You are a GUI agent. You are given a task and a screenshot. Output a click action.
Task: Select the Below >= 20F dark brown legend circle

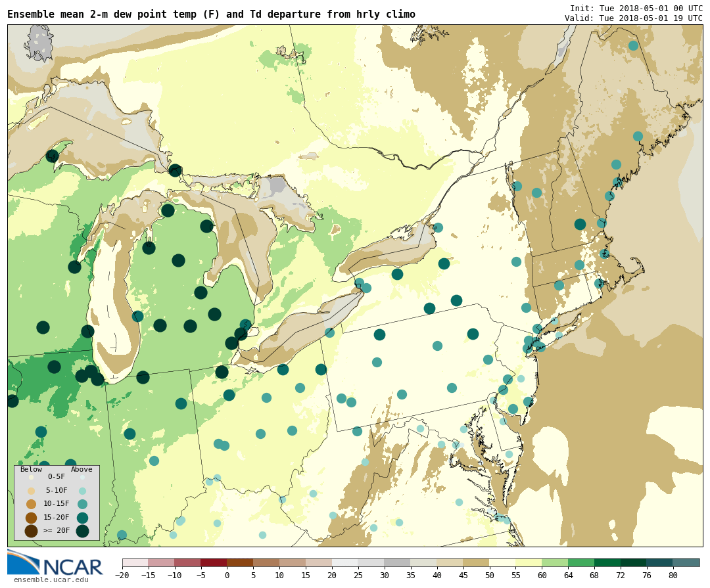[x=32, y=531]
